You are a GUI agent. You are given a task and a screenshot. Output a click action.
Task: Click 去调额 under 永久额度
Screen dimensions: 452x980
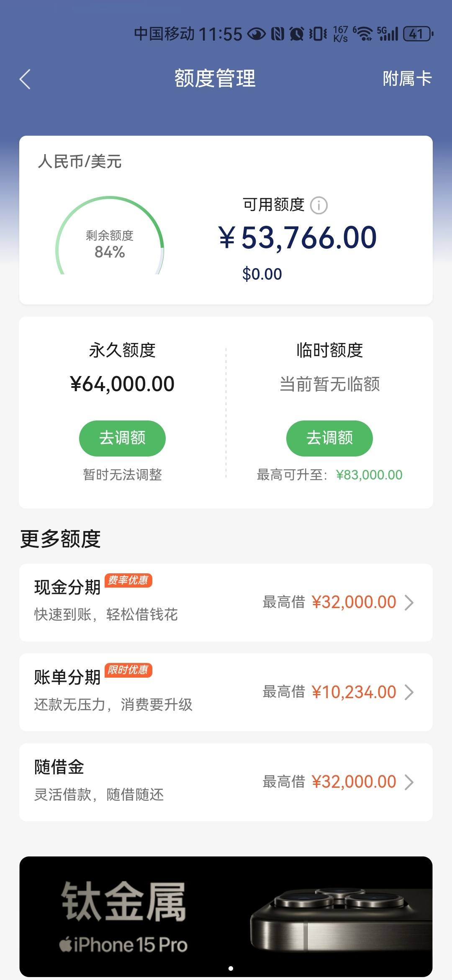coord(122,438)
